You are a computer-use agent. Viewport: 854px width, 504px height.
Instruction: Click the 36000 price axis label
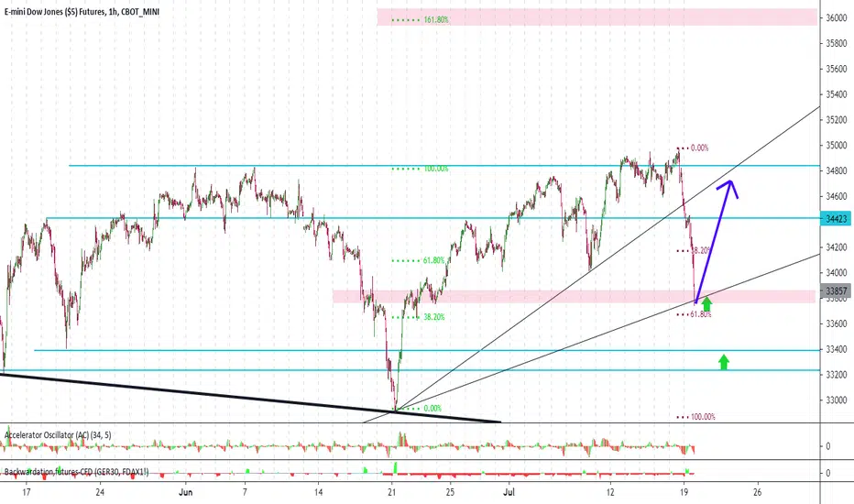pyautogui.click(x=836, y=17)
